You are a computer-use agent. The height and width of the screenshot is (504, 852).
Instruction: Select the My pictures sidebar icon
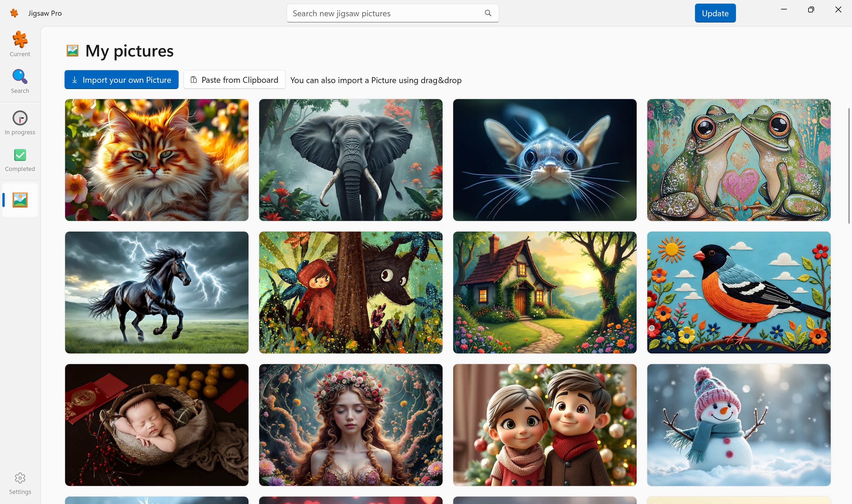pyautogui.click(x=20, y=200)
